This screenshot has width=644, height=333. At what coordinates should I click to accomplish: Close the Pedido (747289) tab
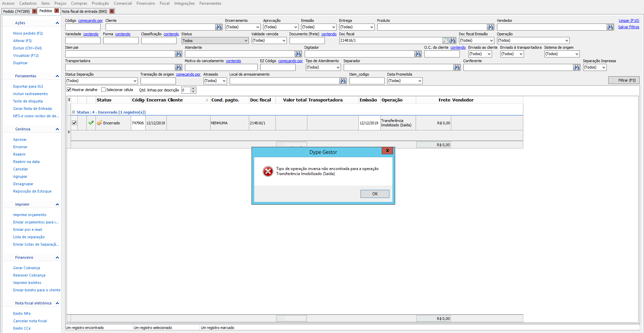click(34, 11)
